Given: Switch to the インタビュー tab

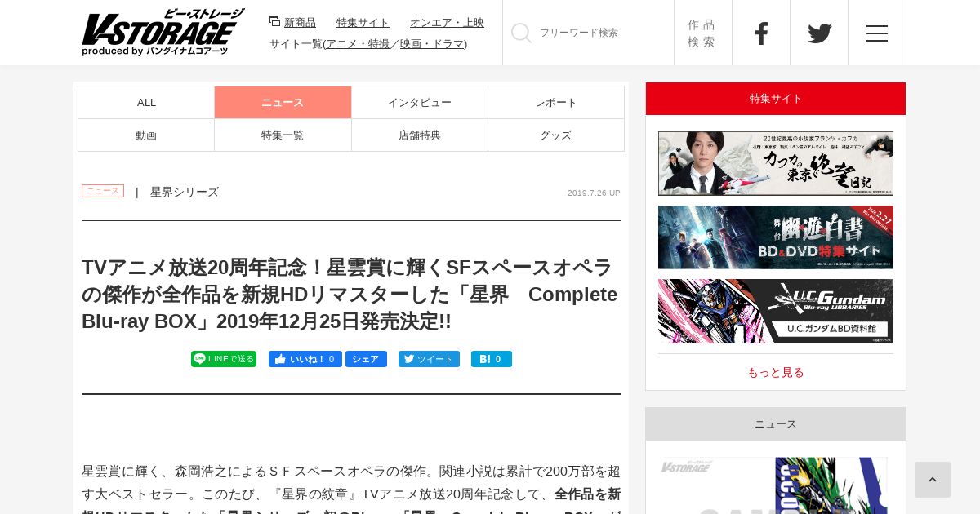Looking at the screenshot, I should (420, 102).
